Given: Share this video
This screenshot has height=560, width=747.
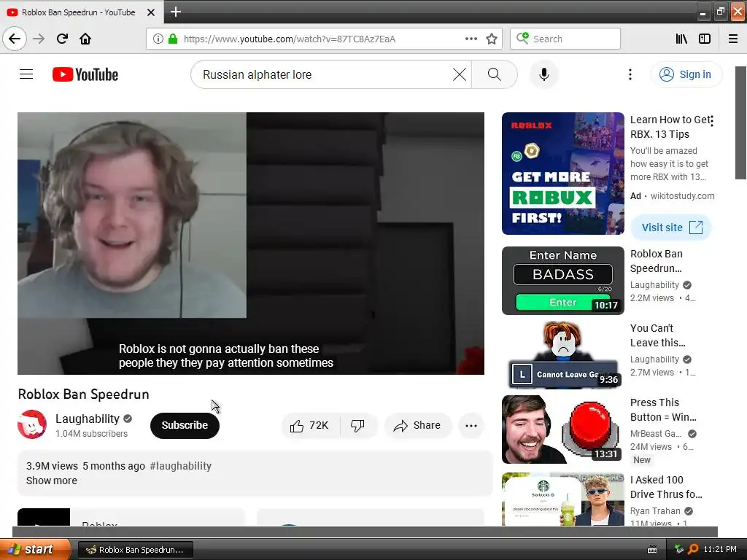Looking at the screenshot, I should (417, 425).
